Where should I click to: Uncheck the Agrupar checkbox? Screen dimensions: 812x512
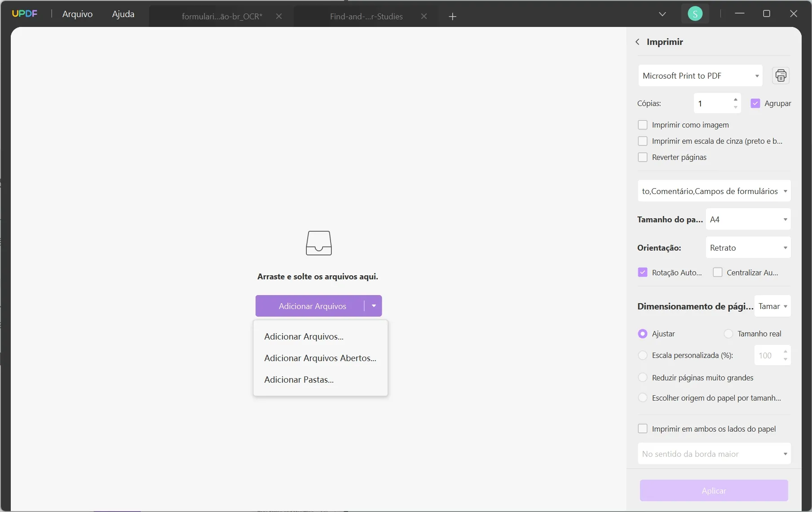click(x=756, y=103)
